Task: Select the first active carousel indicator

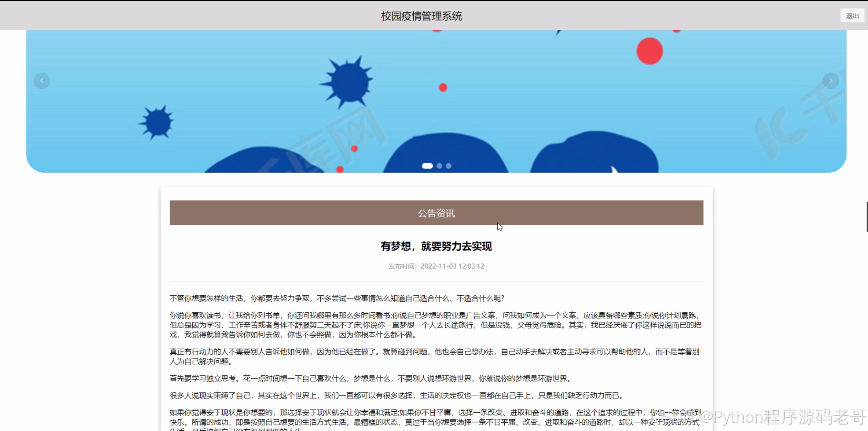Action: pyautogui.click(x=427, y=166)
